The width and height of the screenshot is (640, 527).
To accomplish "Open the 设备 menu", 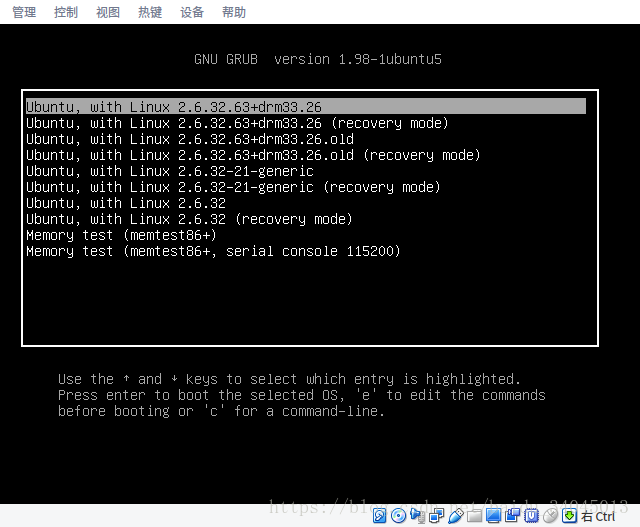I will point(192,12).
